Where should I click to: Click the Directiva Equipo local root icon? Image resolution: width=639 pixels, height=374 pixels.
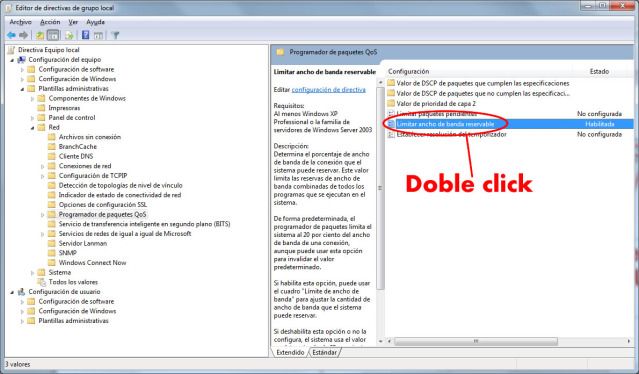click(11, 50)
